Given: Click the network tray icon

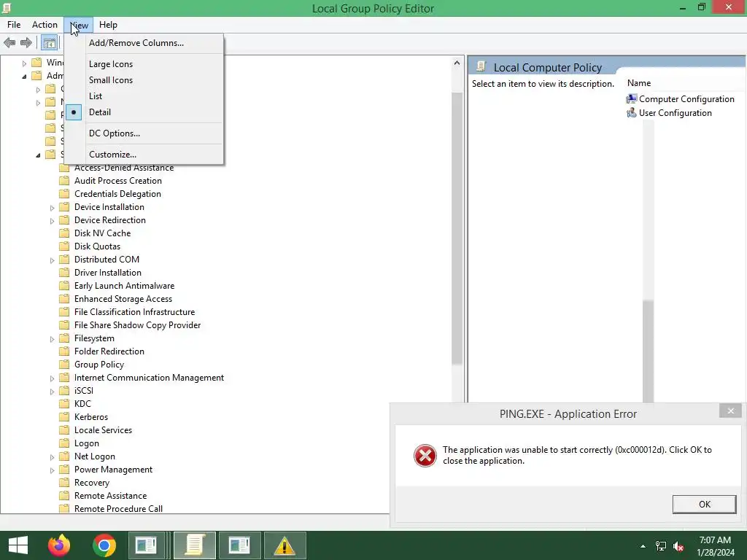Looking at the screenshot, I should [x=661, y=546].
